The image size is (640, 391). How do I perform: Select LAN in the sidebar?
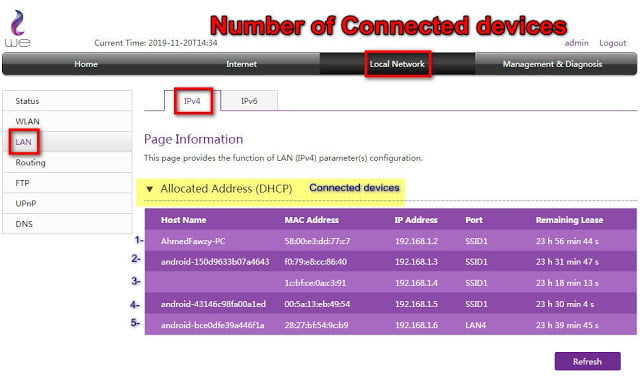pyautogui.click(x=67, y=142)
